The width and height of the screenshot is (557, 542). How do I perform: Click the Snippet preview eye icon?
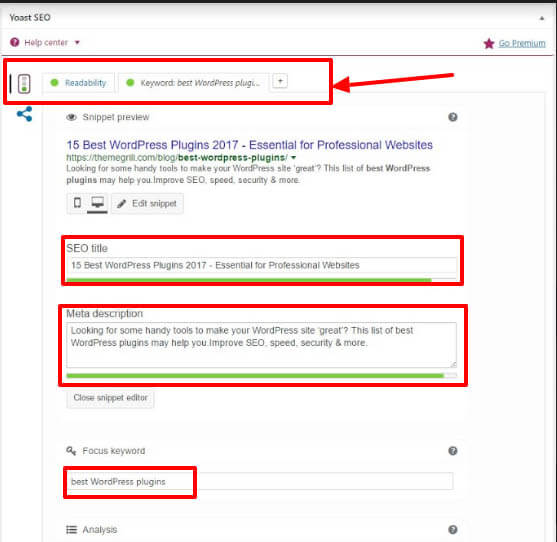coord(71,117)
